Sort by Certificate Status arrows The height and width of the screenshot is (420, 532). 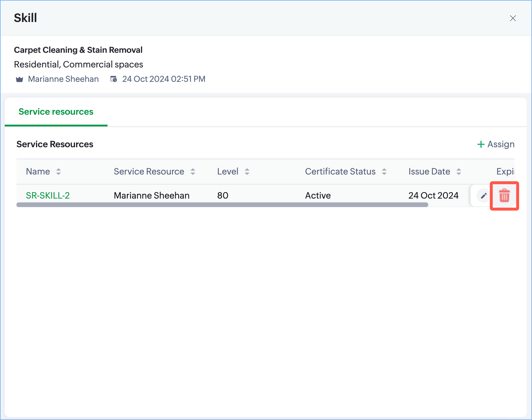tap(384, 172)
